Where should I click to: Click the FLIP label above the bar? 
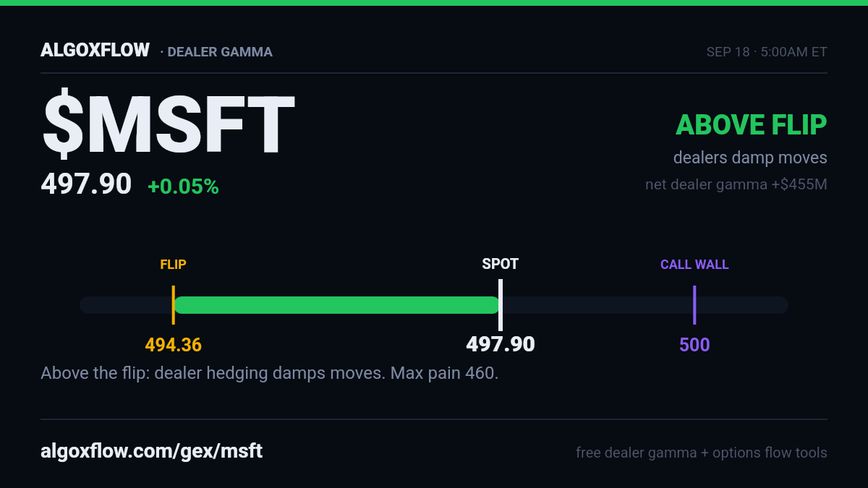pos(173,265)
